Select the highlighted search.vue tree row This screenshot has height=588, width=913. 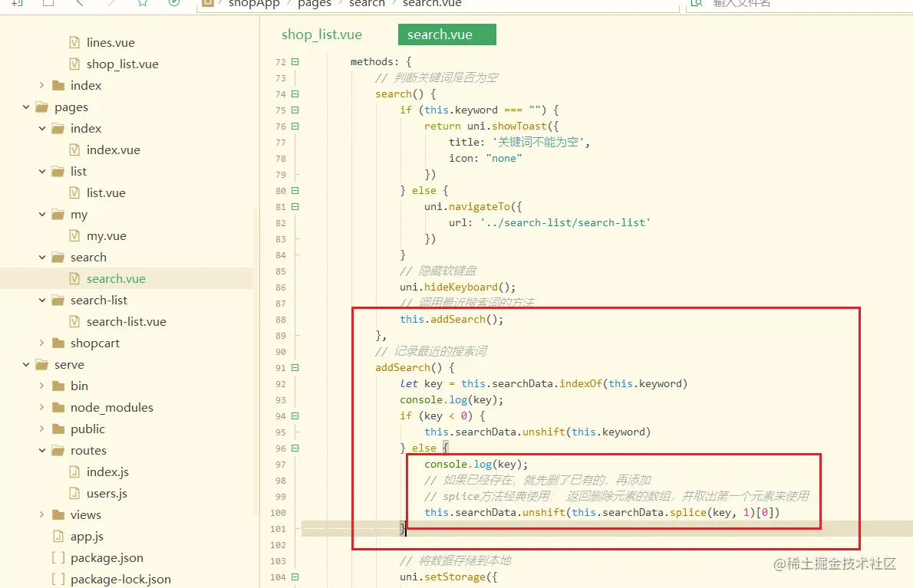(127, 278)
